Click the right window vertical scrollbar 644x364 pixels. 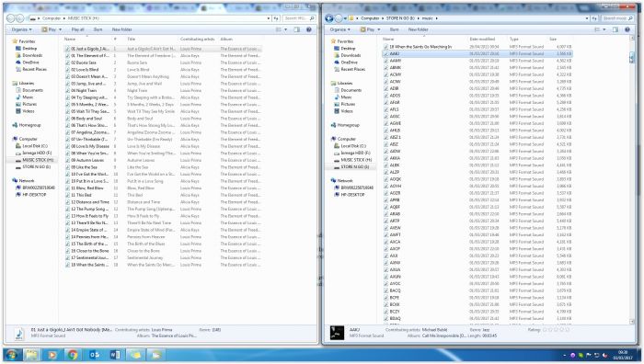click(x=632, y=180)
